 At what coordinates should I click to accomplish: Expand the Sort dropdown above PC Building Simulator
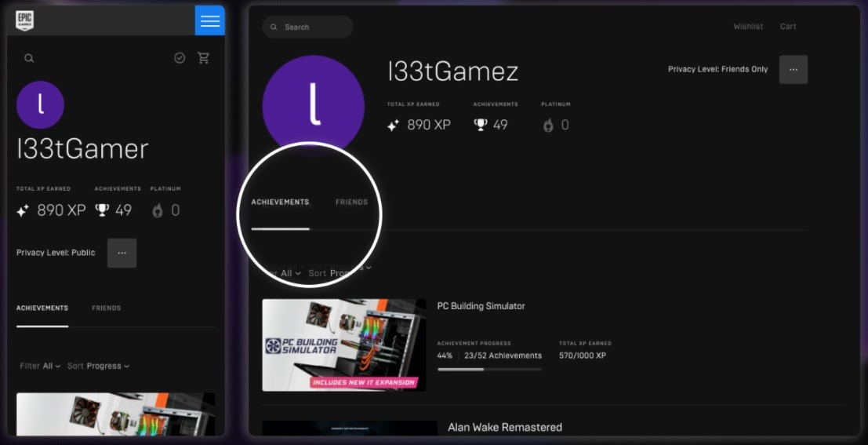340,272
